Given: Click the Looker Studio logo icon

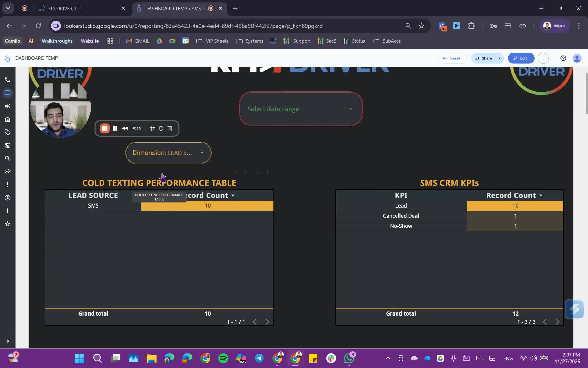Looking at the screenshot, I should [7, 58].
